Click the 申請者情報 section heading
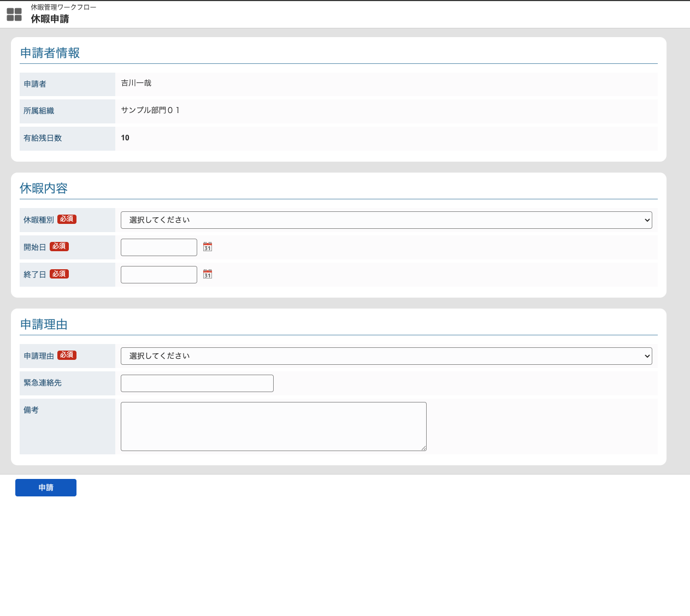This screenshot has height=616, width=690. point(50,53)
